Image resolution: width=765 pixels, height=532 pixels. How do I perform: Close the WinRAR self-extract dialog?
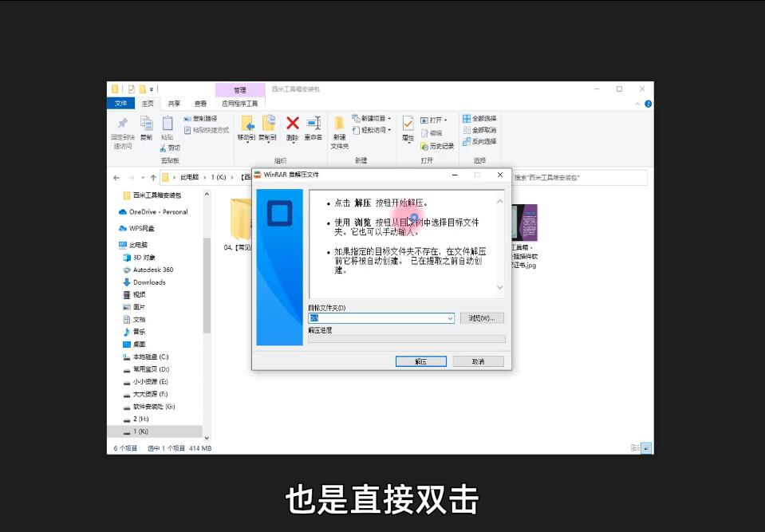click(500, 175)
